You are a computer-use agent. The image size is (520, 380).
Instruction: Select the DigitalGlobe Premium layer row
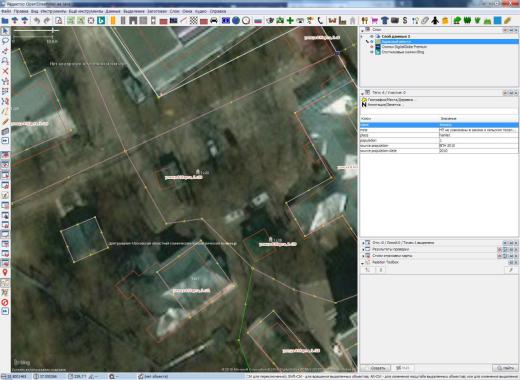[x=447, y=47]
